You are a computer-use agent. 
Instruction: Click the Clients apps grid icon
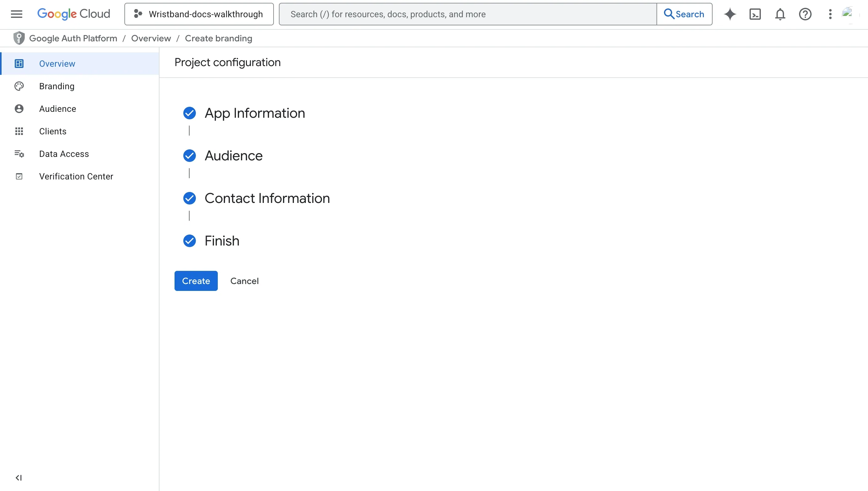coord(19,131)
